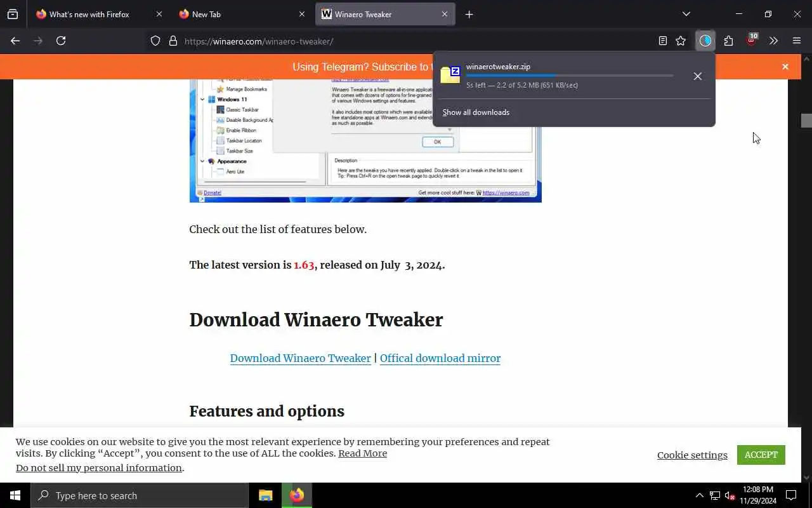Go back to previous page
Viewport: 812px width, 508px height.
click(15, 41)
